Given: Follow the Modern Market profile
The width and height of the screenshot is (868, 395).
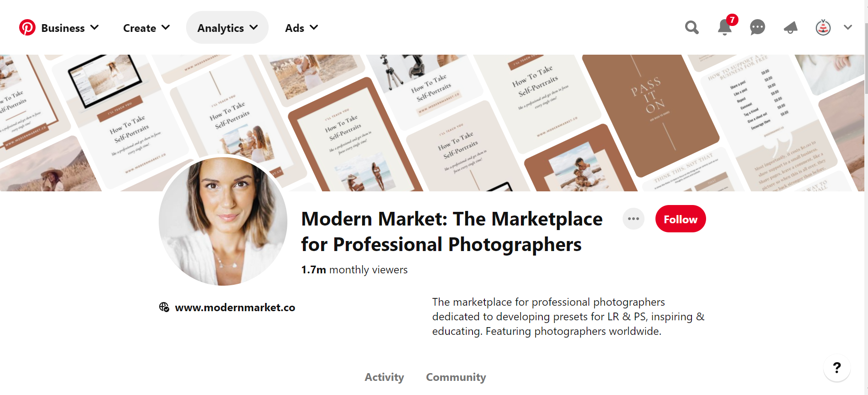Looking at the screenshot, I should coord(681,219).
